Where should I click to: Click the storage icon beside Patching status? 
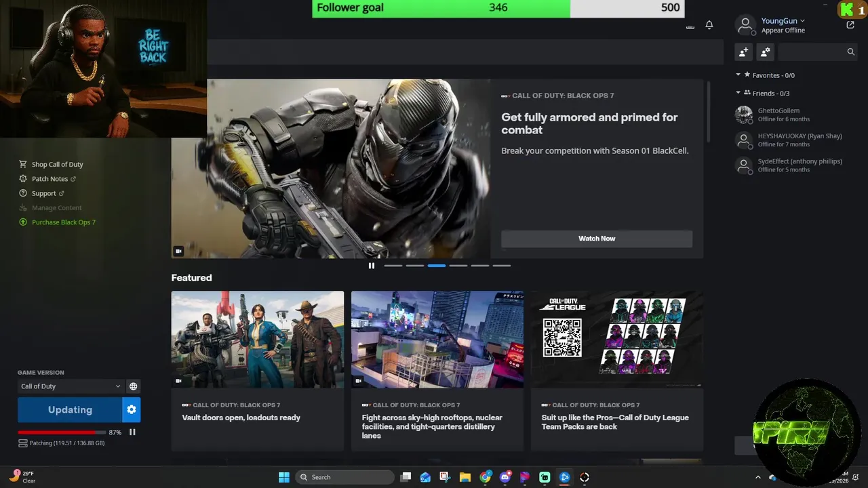click(23, 443)
